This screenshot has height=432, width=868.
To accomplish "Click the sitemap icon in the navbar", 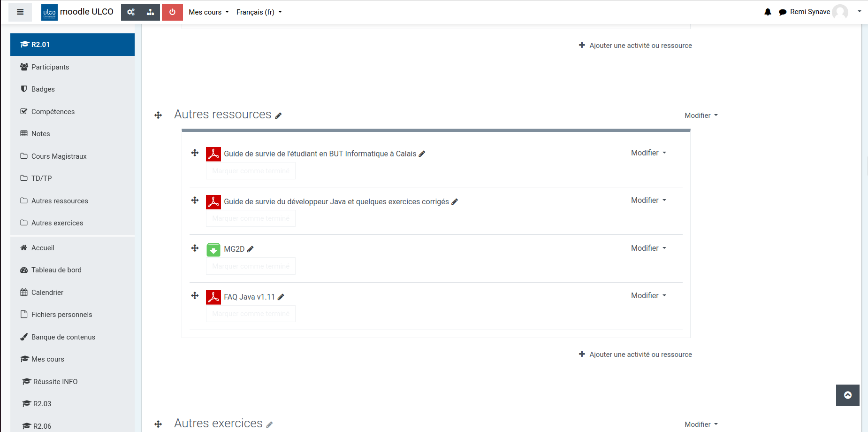I will pos(150,12).
